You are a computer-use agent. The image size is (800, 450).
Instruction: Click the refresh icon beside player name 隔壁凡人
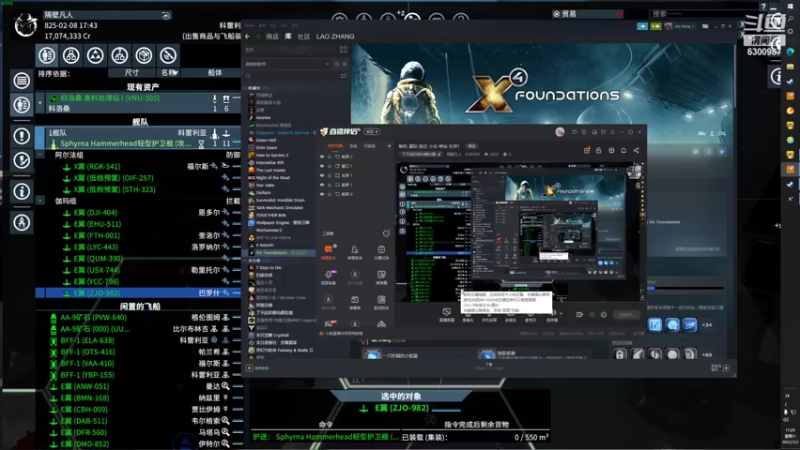coord(166,15)
